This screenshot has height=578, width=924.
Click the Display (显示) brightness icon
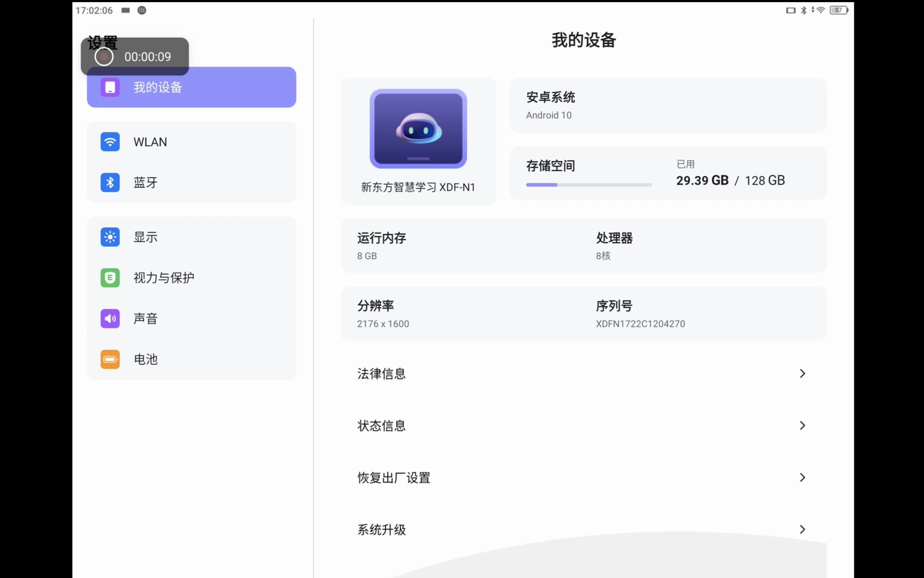point(110,237)
